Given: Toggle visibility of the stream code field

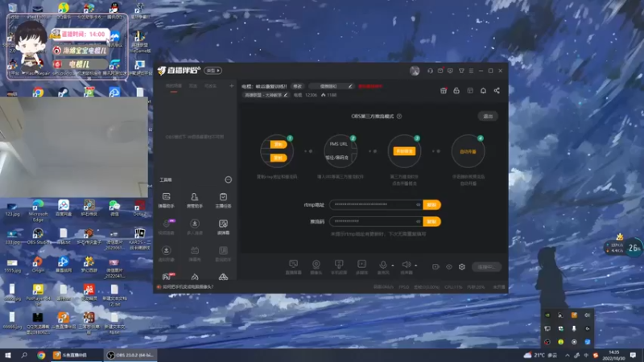Looking at the screenshot, I should tap(418, 221).
